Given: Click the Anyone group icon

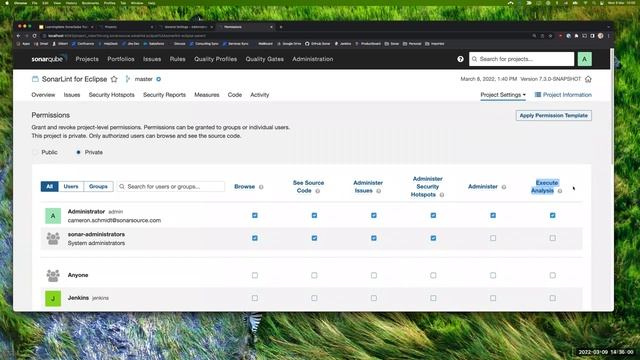Looking at the screenshot, I should tap(53, 276).
